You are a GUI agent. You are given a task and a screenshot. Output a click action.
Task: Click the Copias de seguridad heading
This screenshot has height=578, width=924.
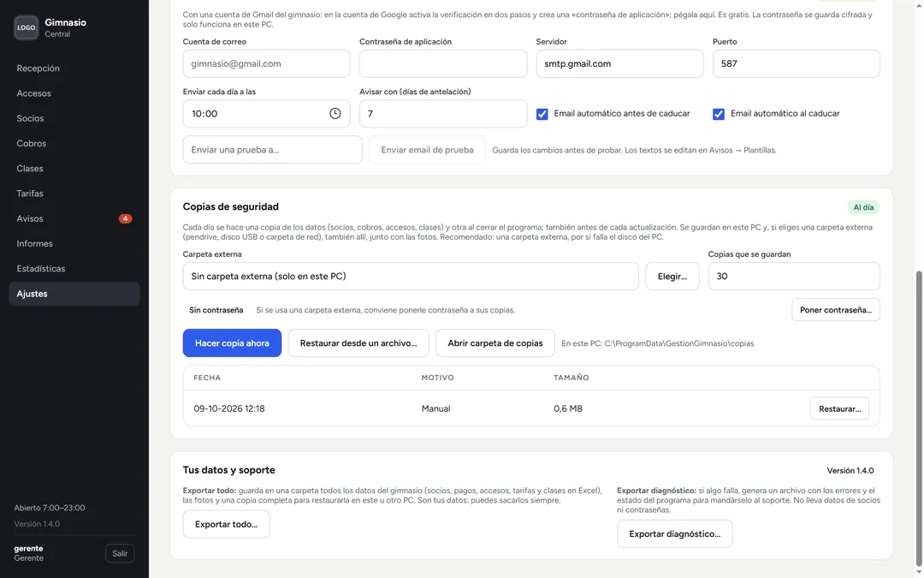pos(230,206)
